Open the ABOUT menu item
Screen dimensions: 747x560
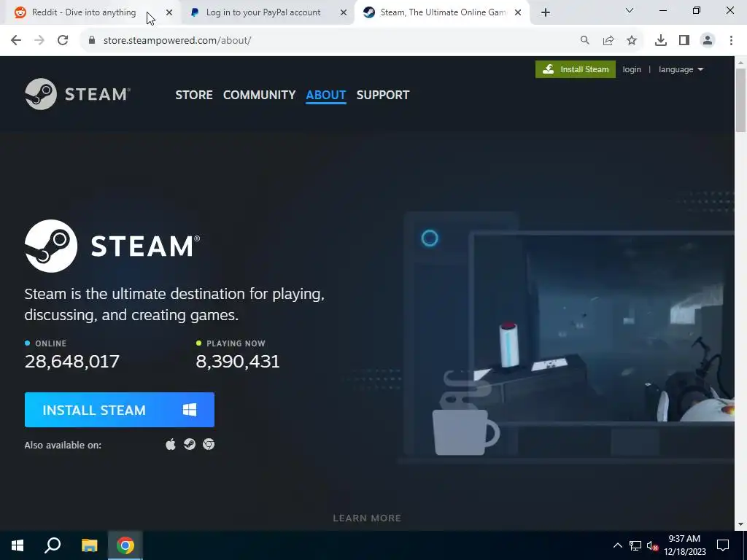coord(326,95)
